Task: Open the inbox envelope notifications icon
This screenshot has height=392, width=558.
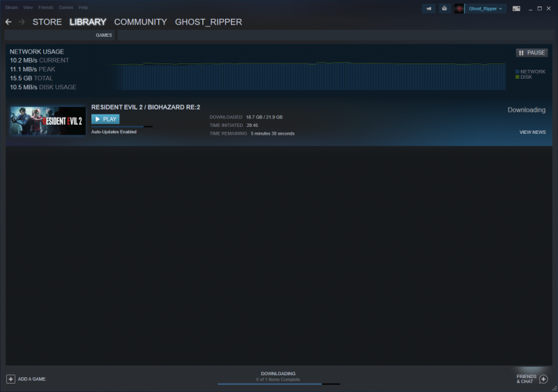Action: pos(444,8)
